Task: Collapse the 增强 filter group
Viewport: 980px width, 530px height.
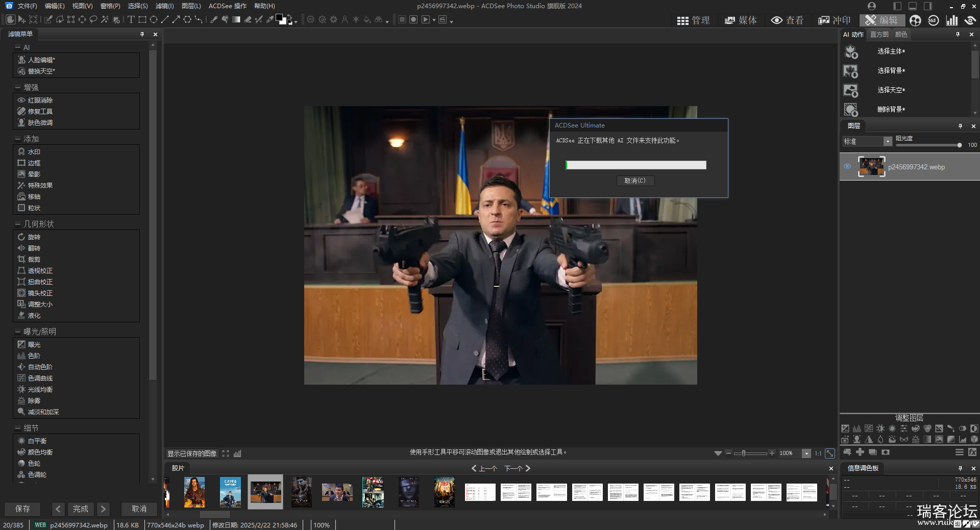Action: (18, 87)
